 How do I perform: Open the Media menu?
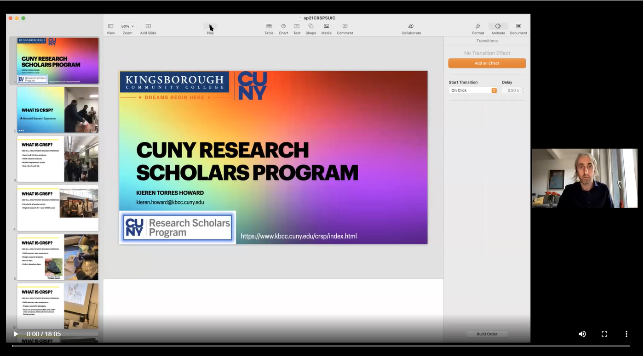[327, 29]
